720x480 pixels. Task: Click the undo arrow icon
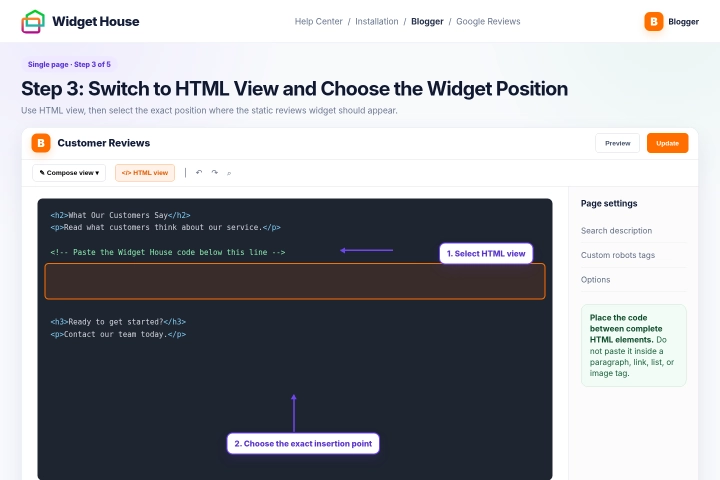tap(199, 173)
